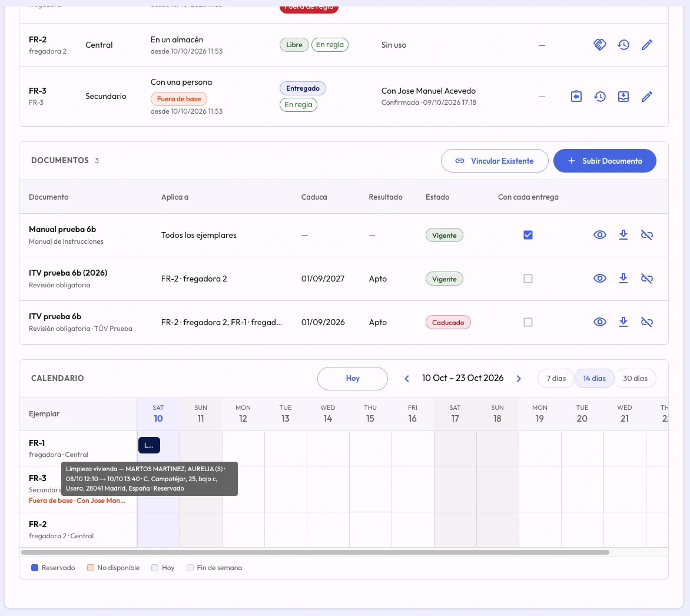Open the history clock icon for FR-3

click(x=600, y=97)
